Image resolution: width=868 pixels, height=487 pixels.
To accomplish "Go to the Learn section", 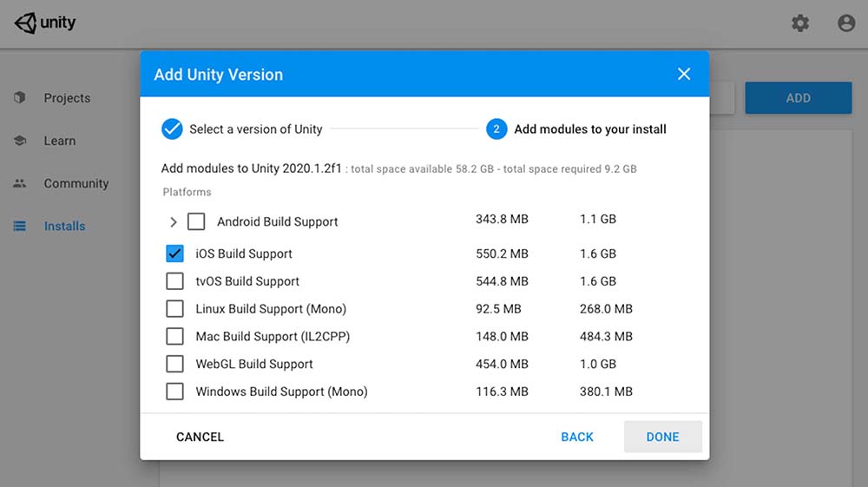I will point(60,141).
